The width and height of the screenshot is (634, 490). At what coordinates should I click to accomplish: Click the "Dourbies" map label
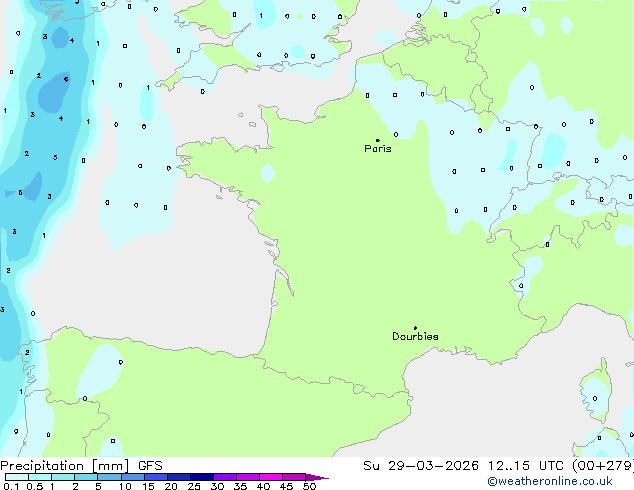[415, 336]
